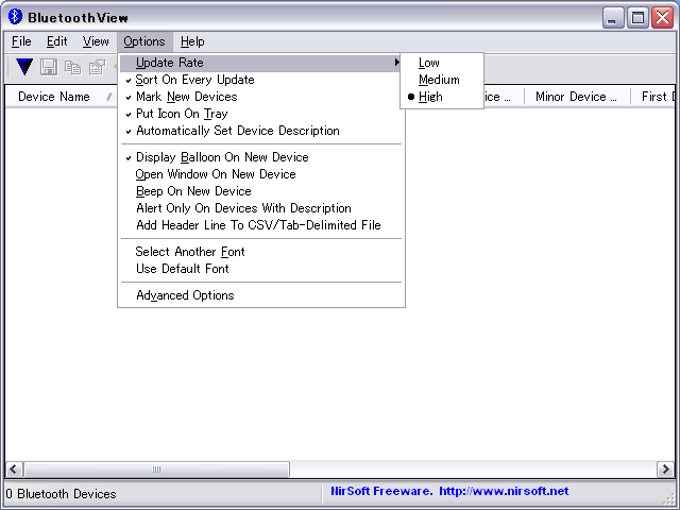The width and height of the screenshot is (680, 510).
Task: Enable Open Window On New Device
Action: tap(262, 174)
